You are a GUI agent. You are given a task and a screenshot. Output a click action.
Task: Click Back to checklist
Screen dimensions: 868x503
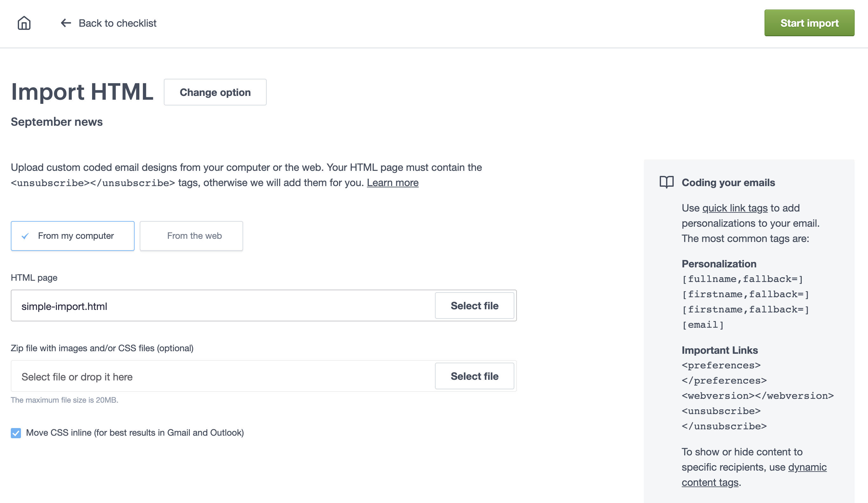pos(117,23)
